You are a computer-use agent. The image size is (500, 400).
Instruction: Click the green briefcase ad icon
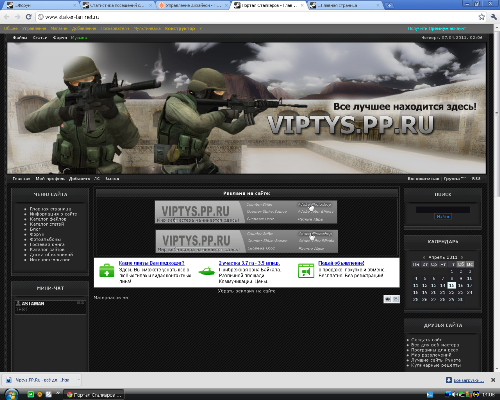[107, 271]
